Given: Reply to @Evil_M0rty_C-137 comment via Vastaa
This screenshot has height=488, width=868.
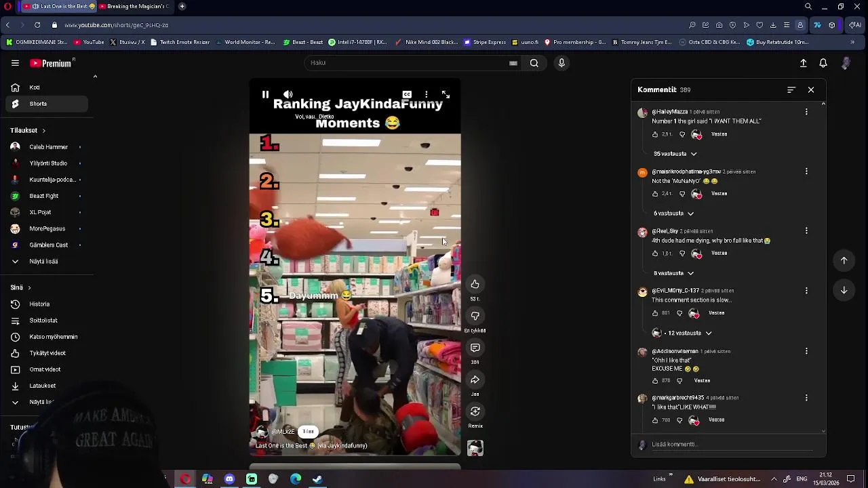Looking at the screenshot, I should pyautogui.click(x=716, y=313).
